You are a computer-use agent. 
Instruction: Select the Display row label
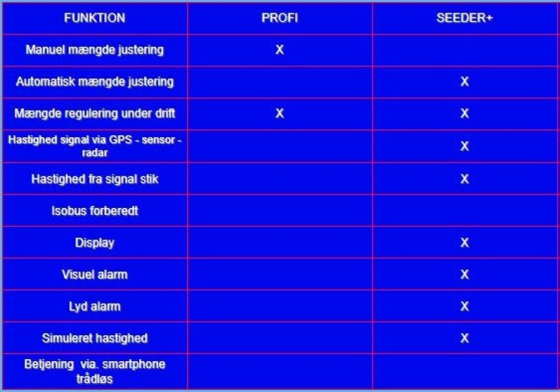pyautogui.click(x=94, y=243)
